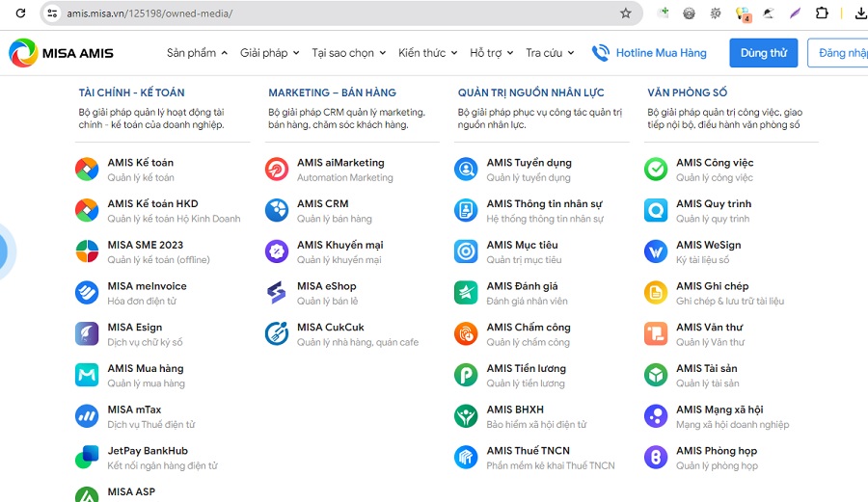Viewport: 868px width, 502px height.
Task: Open the MARKETING – BÁN HÀNG heading
Action: coord(332,92)
